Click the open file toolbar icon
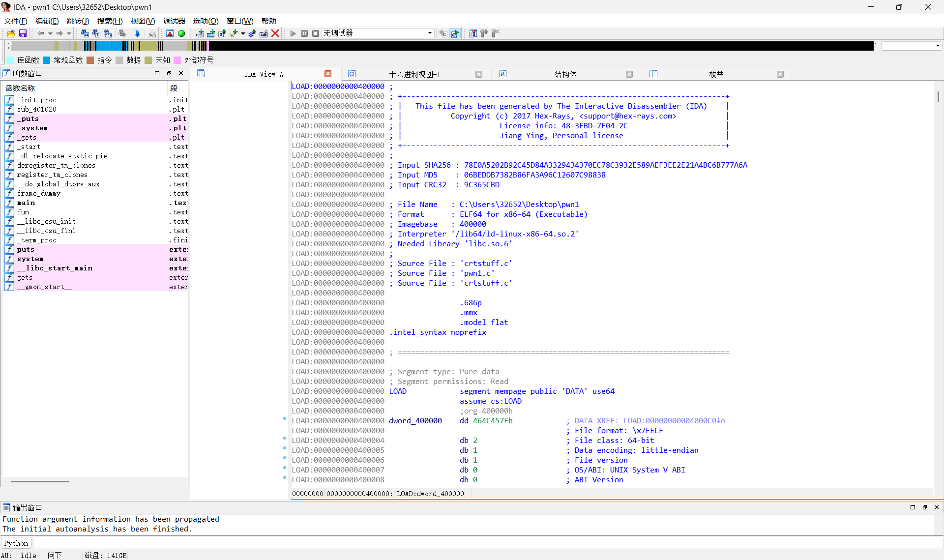Screen dimensions: 944x560 [x=11, y=33]
